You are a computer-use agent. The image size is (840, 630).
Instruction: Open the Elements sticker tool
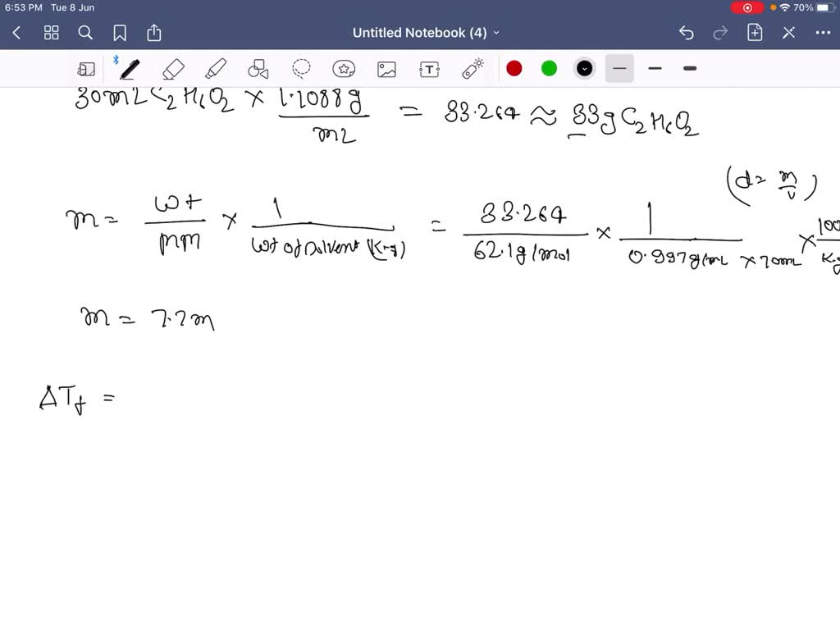(344, 69)
